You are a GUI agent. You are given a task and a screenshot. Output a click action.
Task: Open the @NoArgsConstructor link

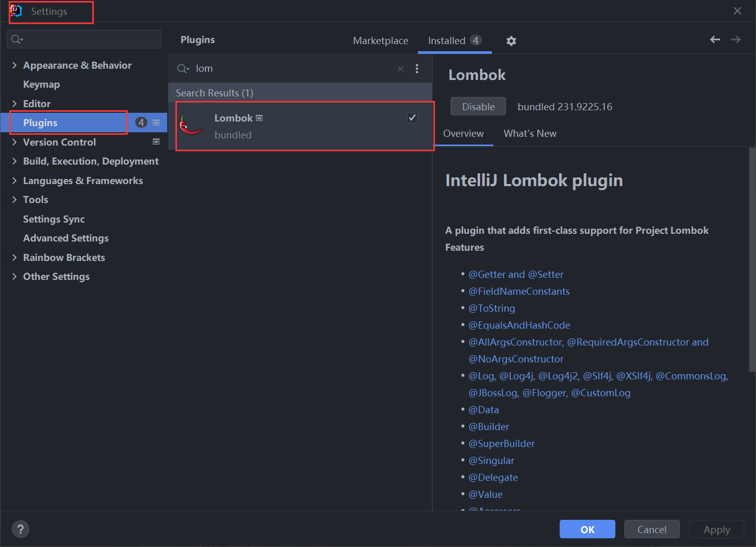tap(516, 359)
